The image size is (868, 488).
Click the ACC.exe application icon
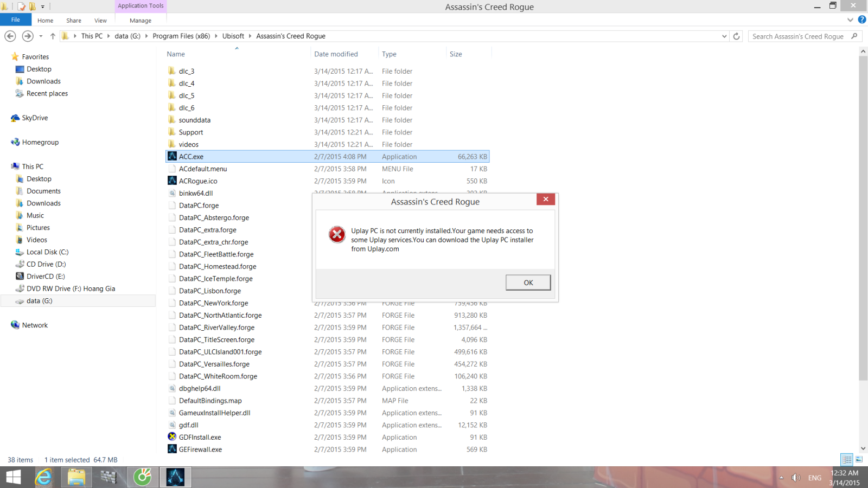coord(172,156)
